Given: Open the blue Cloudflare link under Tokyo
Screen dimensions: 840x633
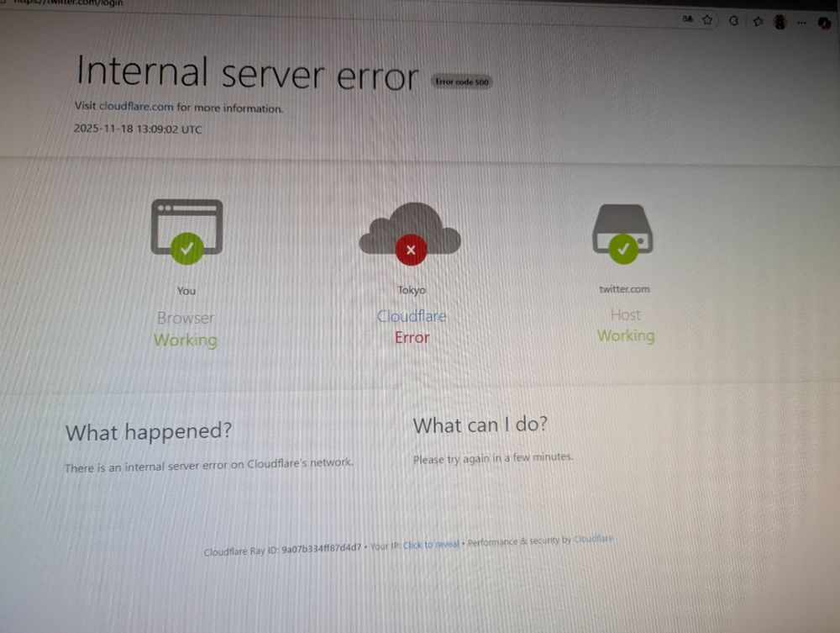Looking at the screenshot, I should click(x=412, y=316).
